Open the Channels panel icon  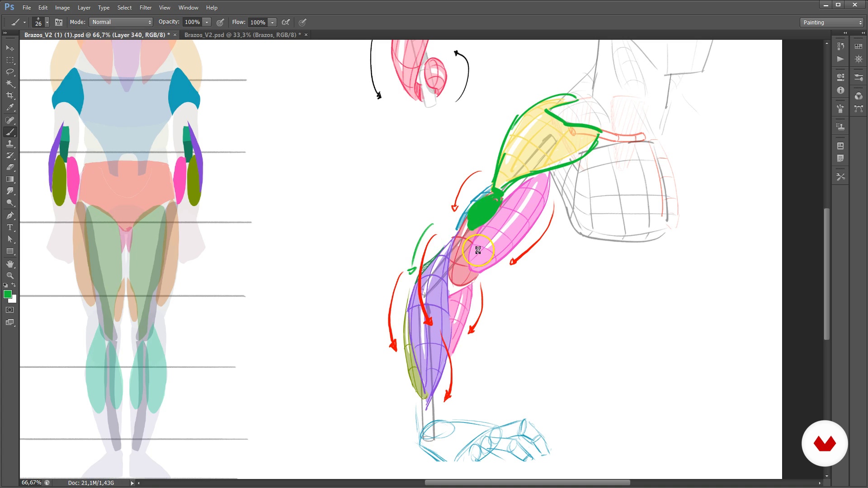859,96
